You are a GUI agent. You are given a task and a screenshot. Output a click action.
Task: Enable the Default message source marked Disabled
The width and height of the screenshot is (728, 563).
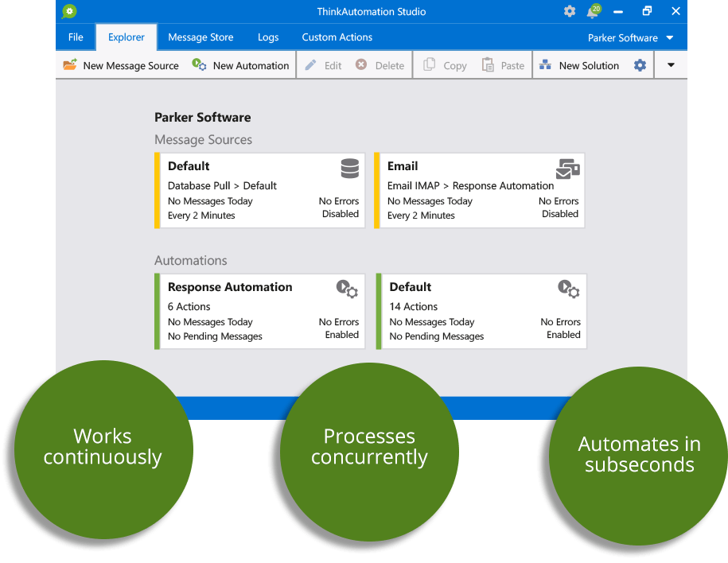[341, 214]
